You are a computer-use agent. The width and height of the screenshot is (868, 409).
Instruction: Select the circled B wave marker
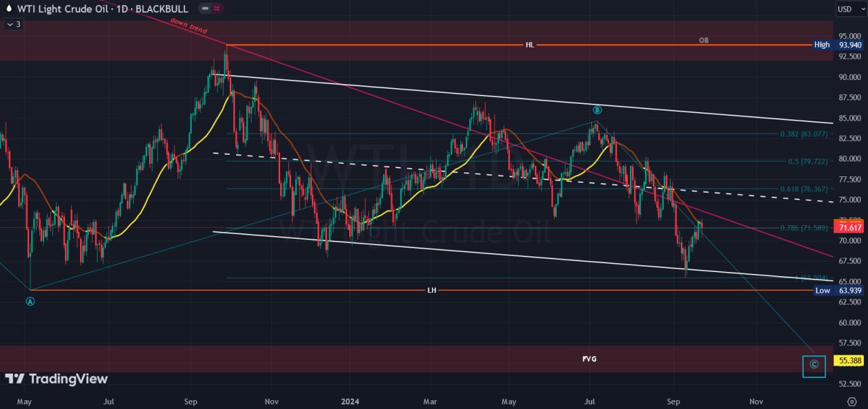coord(597,110)
